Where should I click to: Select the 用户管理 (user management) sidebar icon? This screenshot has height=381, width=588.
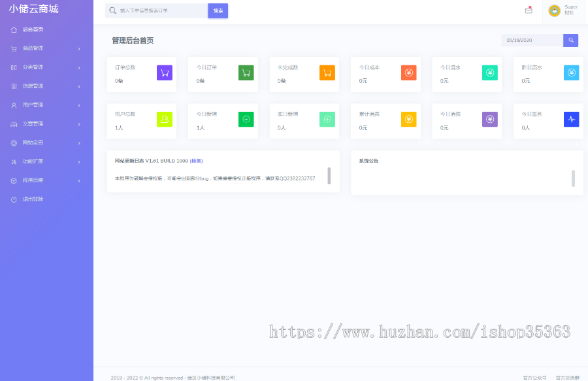pos(13,105)
